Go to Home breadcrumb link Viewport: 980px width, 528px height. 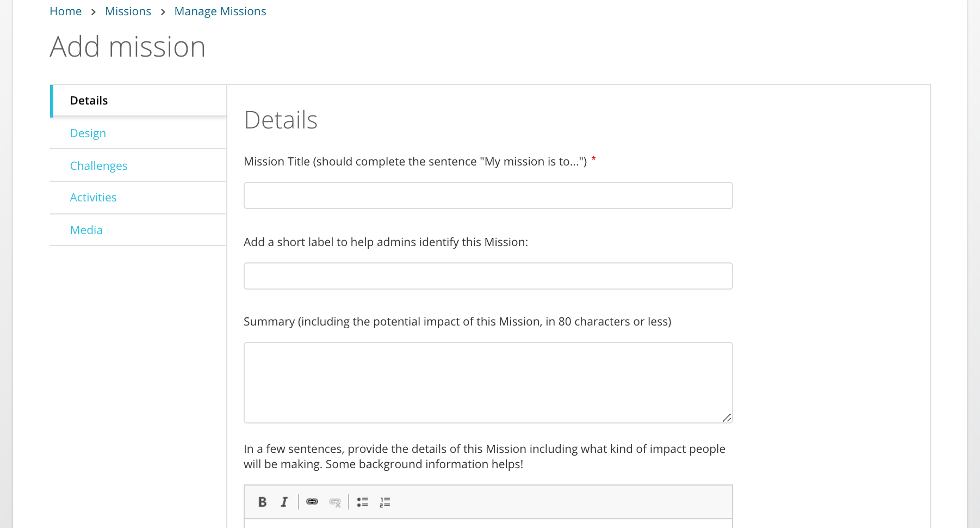[65, 11]
